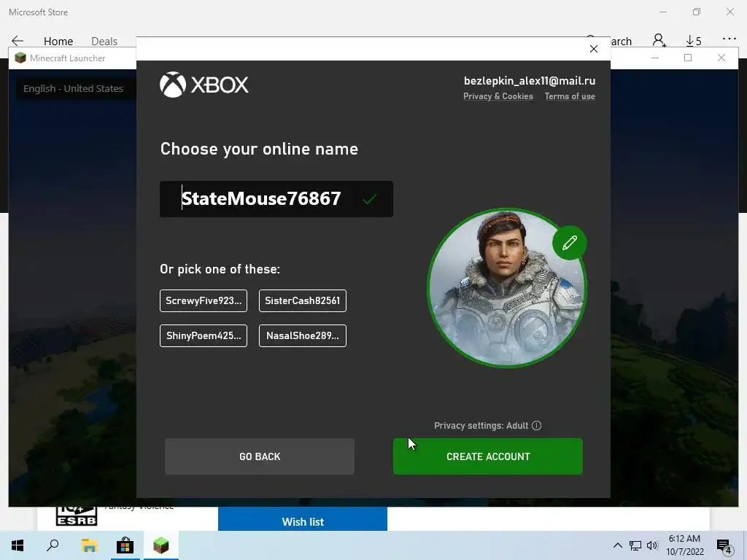The image size is (747, 560).
Task: Edit the gamerpic with the pencil icon
Action: click(569, 243)
